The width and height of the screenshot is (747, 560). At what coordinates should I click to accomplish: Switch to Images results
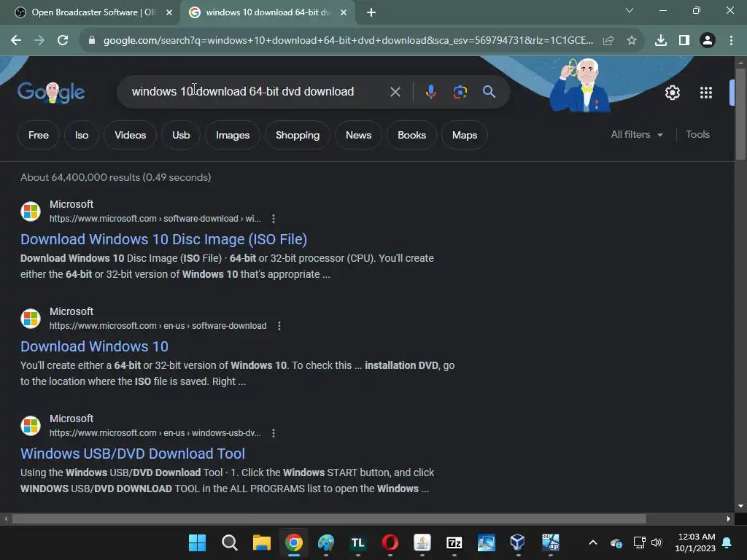[233, 135]
